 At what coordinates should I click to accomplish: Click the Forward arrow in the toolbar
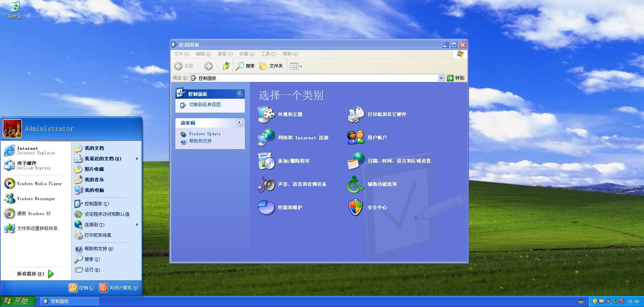[x=208, y=66]
